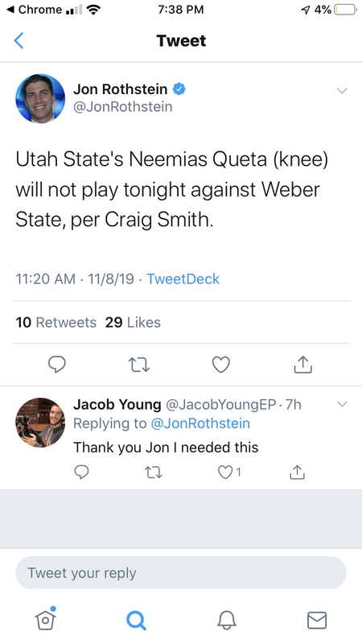
Task: Open @JonRothstein mention in reply
Action: (x=200, y=423)
